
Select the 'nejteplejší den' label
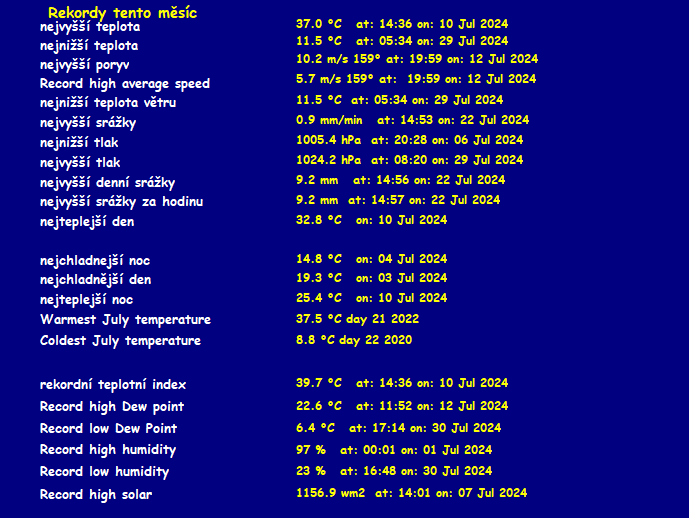pyautogui.click(x=87, y=221)
